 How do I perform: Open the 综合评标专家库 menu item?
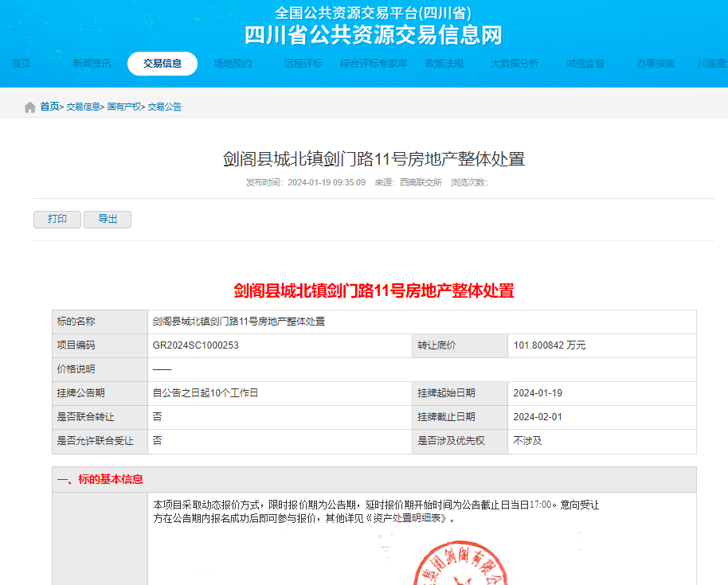(374, 64)
